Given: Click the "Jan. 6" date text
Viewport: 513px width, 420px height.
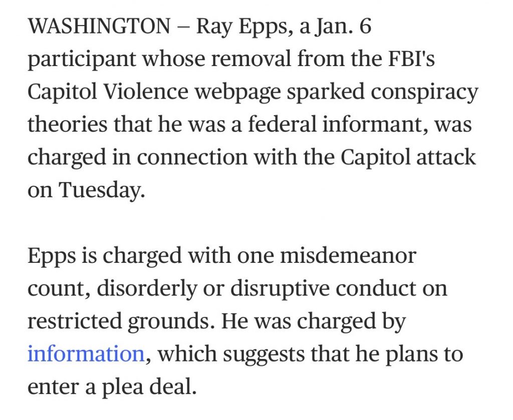Looking at the screenshot, I should coord(343,27).
